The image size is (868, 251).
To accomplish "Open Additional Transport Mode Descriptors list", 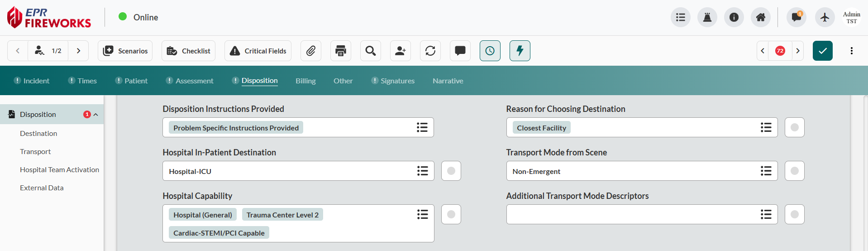I will (x=766, y=214).
